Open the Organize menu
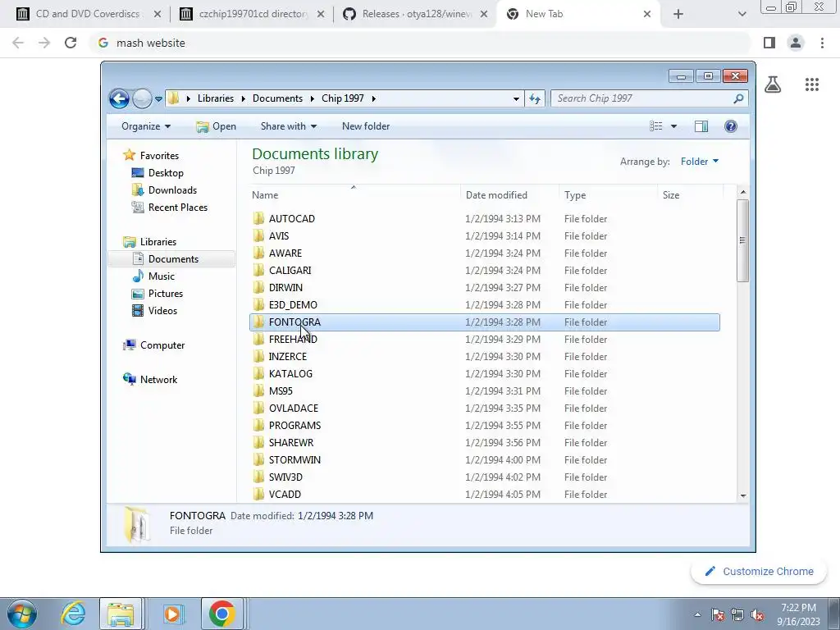The width and height of the screenshot is (840, 630). [146, 126]
